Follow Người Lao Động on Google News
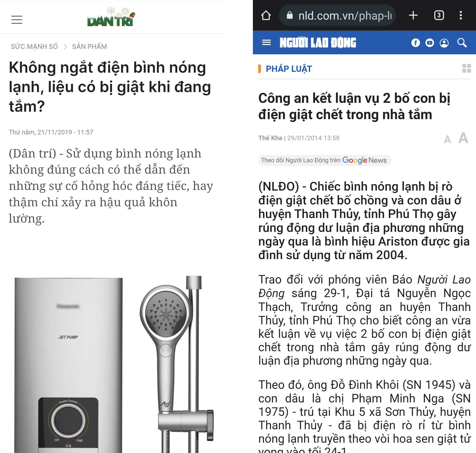This screenshot has width=476, height=453. pos(325,160)
